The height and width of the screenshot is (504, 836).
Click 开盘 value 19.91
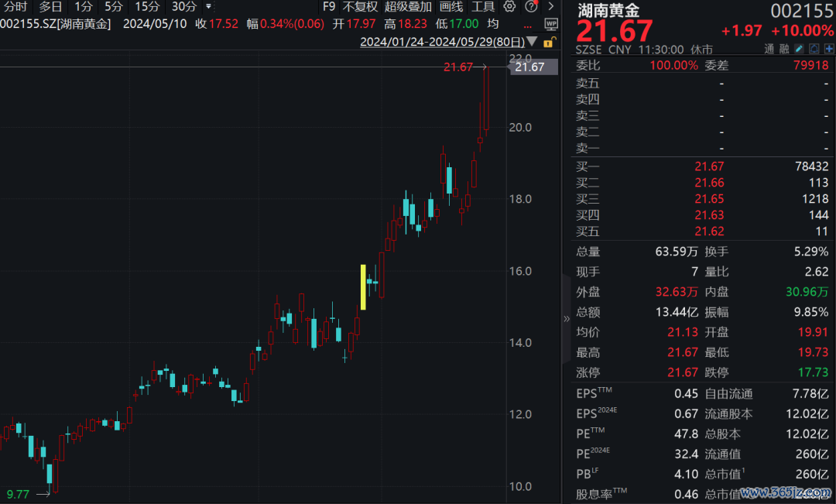pyautogui.click(x=813, y=332)
